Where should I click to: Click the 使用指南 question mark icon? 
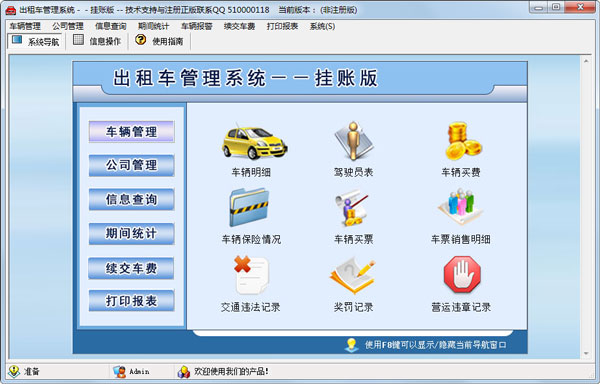[140, 39]
